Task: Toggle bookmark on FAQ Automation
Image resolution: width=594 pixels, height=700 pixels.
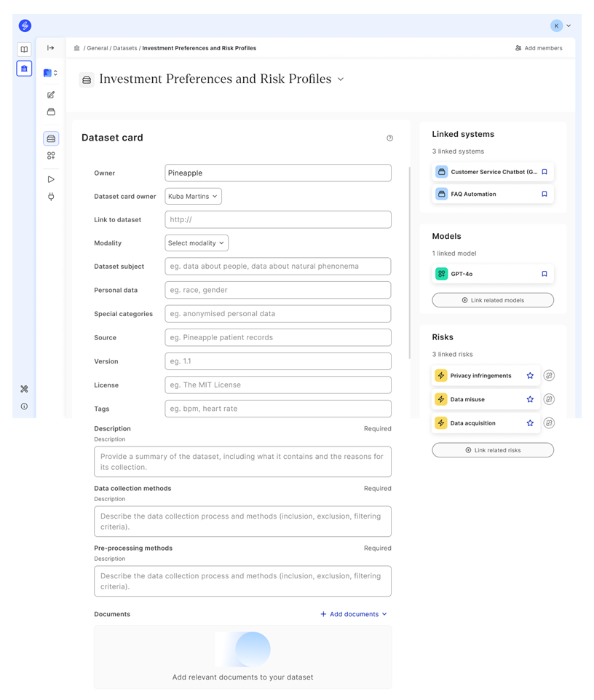Action: 544,194
